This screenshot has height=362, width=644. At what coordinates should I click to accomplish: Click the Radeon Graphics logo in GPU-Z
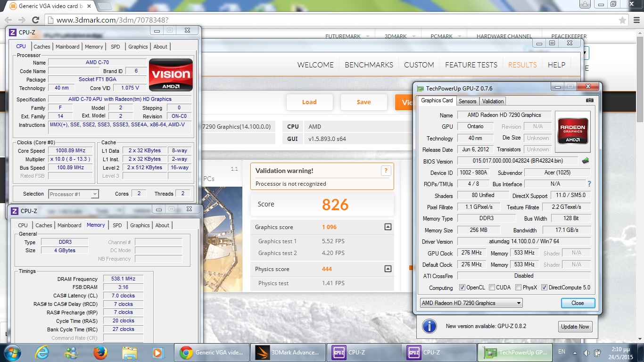[x=572, y=132]
